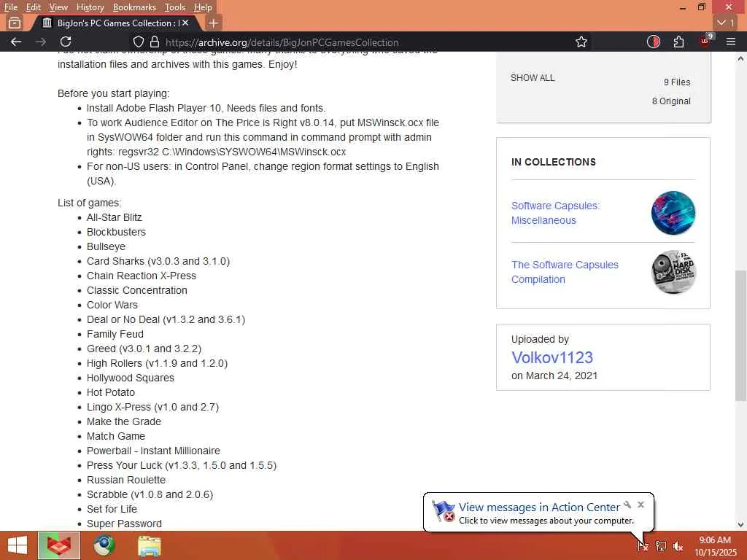The width and height of the screenshot is (747, 560).
Task: Click the scrollbar up arrow
Action: (740, 58)
